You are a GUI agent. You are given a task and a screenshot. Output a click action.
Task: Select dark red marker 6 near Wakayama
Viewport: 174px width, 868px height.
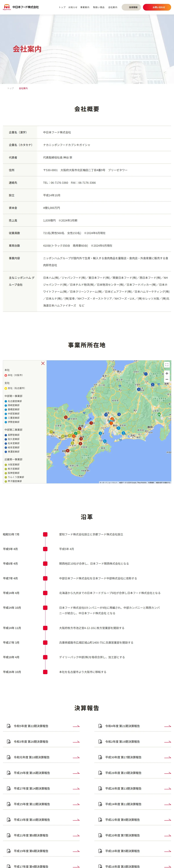68,450
